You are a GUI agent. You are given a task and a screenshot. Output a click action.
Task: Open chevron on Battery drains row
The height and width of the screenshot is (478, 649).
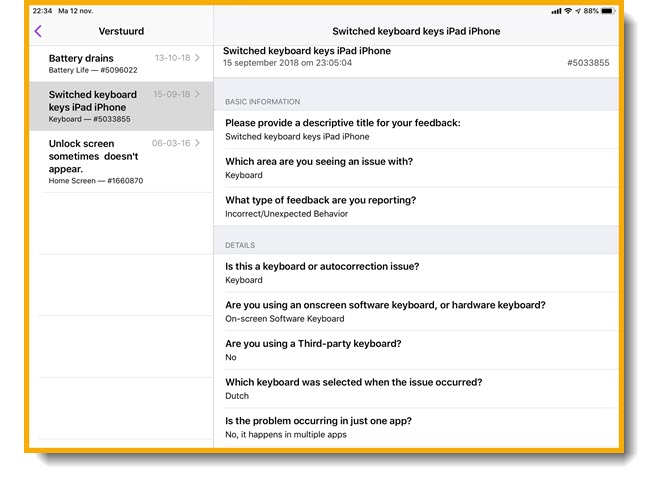(x=197, y=58)
